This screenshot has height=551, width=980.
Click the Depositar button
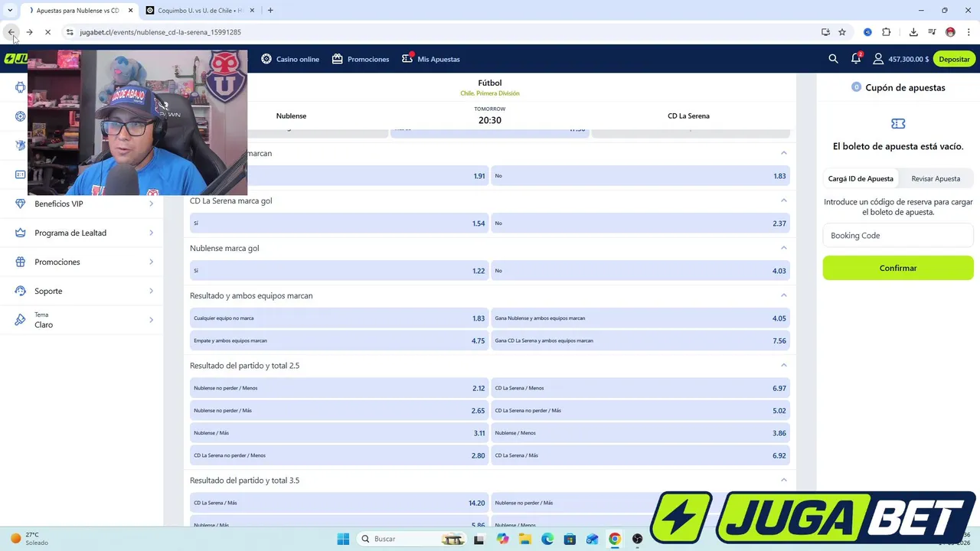point(954,59)
